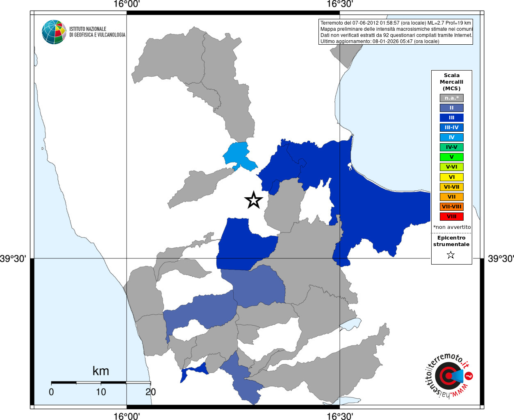Click the haisentitoilterremoto.it logo
This screenshot has height=420, width=514.
448,375
